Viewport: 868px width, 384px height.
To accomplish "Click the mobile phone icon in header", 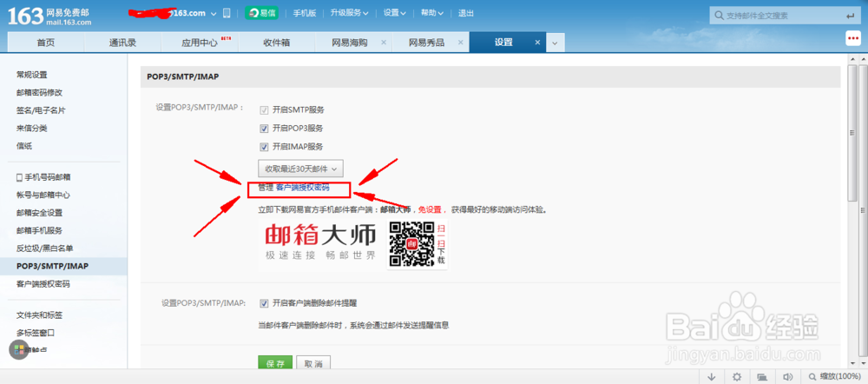I will tap(227, 13).
